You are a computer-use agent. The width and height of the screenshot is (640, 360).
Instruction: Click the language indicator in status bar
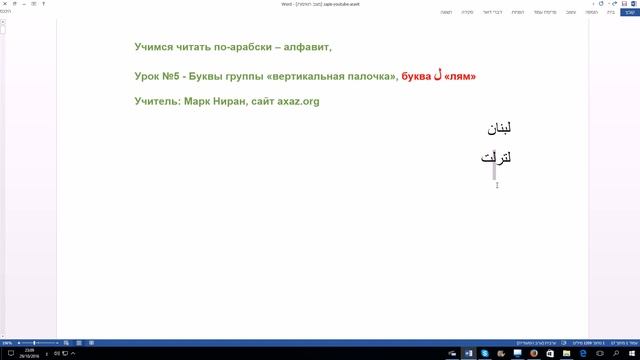point(536,343)
